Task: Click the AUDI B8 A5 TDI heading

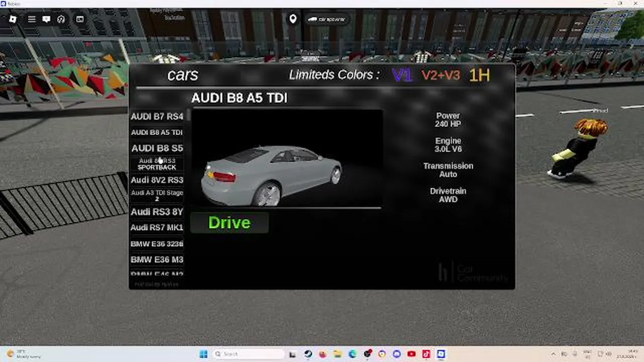Action: (x=239, y=98)
